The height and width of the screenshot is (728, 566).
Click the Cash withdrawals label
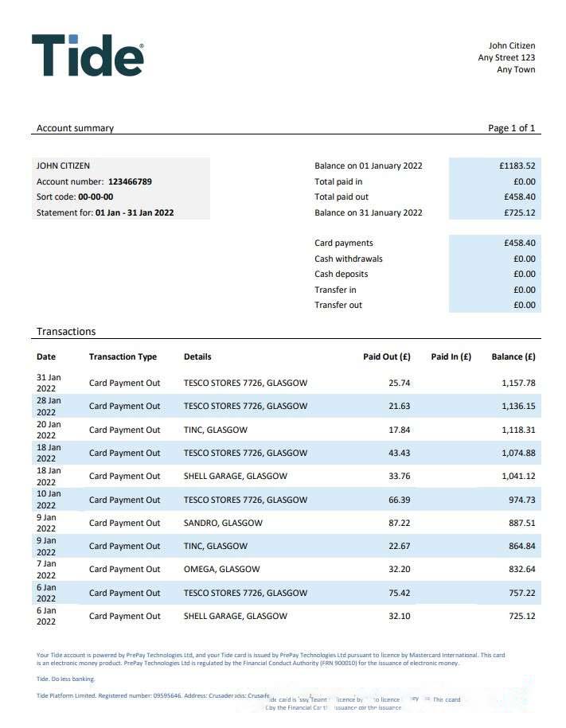coord(348,259)
